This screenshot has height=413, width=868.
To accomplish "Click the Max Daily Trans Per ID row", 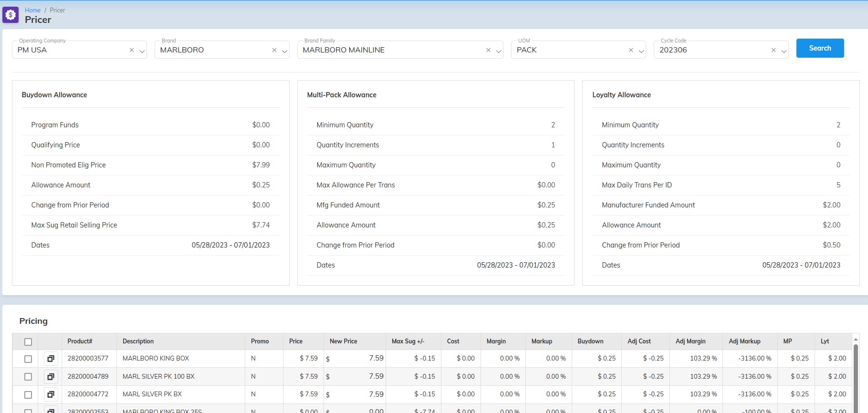I will pos(721,185).
